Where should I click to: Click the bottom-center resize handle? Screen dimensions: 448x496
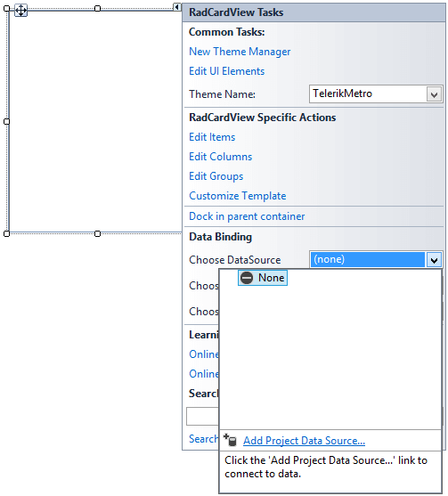click(98, 234)
